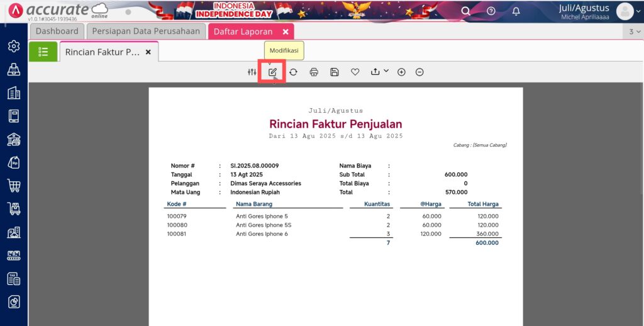The height and width of the screenshot is (326, 644).
Task: Click customer Dimas Seraya Accessories
Action: [266, 183]
